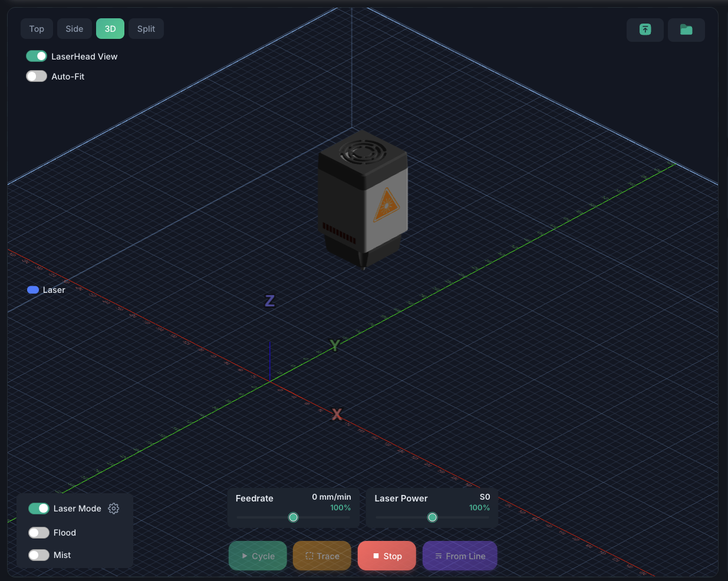Click the Laser legend label
The height and width of the screenshot is (581, 728).
[54, 290]
